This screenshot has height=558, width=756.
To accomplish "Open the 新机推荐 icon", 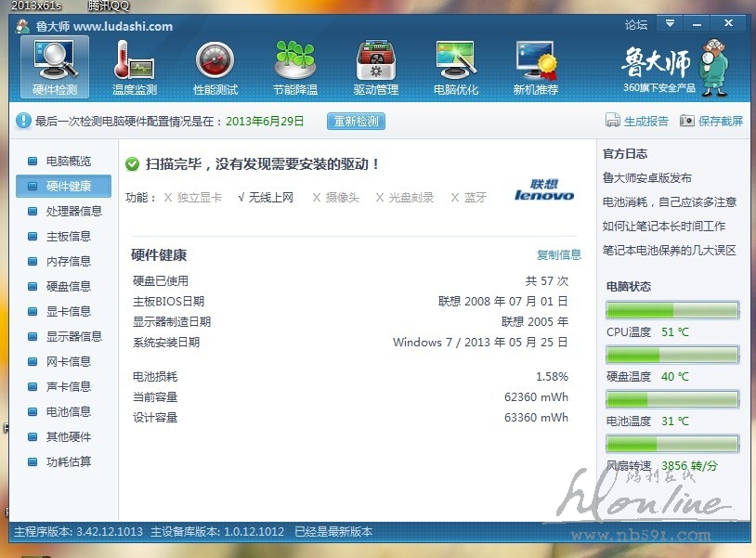I will pos(535,62).
